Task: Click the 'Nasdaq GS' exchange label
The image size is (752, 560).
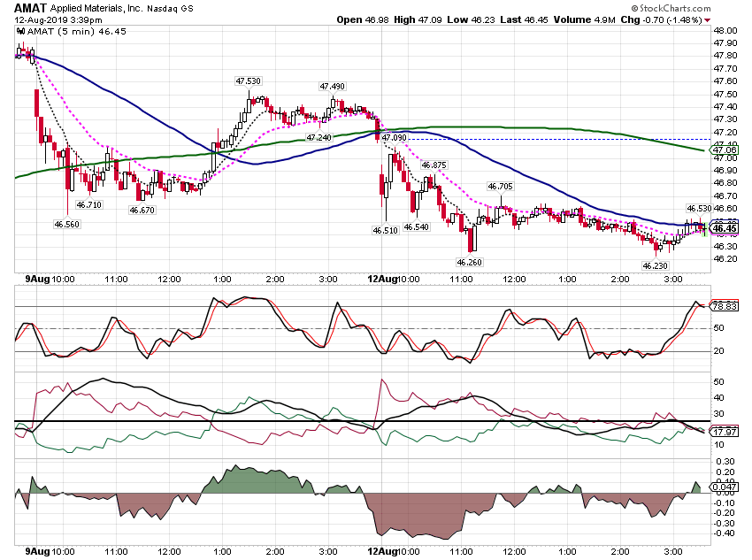Action: (x=170, y=9)
